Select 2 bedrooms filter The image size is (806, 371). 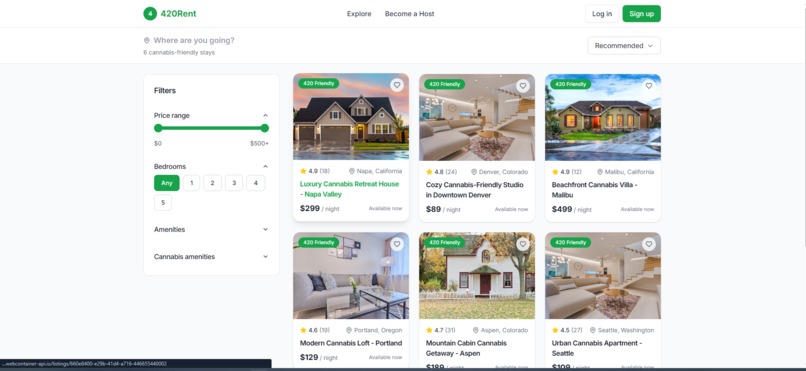pyautogui.click(x=212, y=183)
